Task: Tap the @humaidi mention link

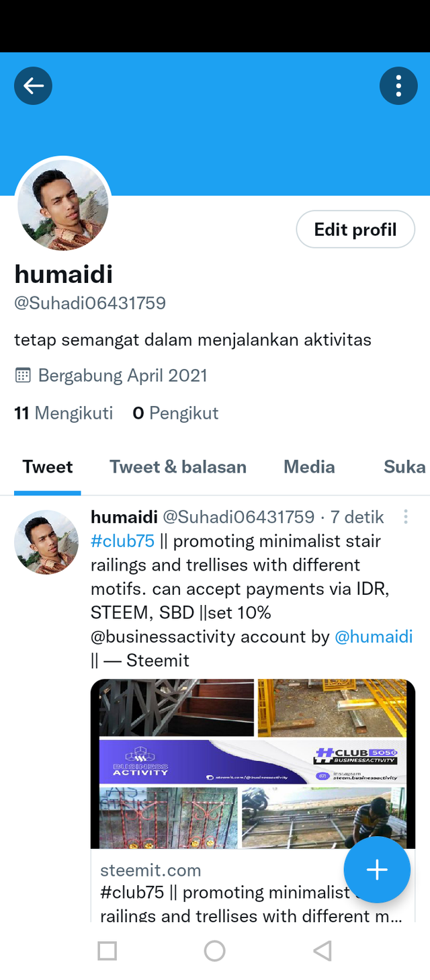Action: (374, 637)
